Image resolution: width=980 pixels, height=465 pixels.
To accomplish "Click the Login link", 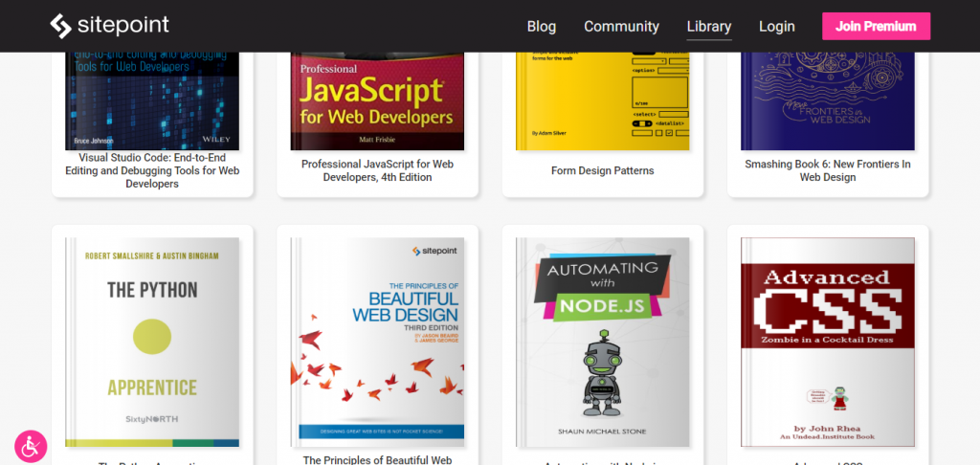I will tap(776, 27).
